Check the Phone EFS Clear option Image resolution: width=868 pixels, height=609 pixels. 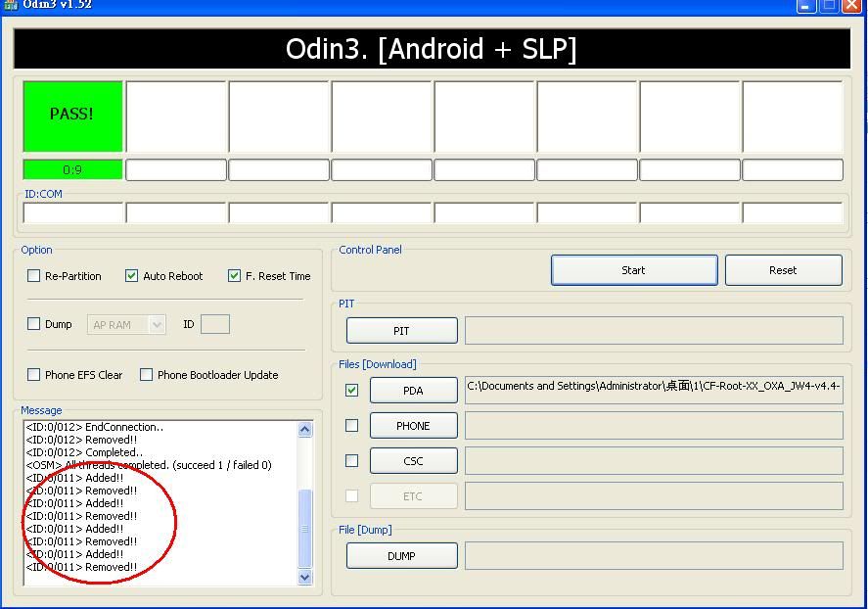coord(34,375)
